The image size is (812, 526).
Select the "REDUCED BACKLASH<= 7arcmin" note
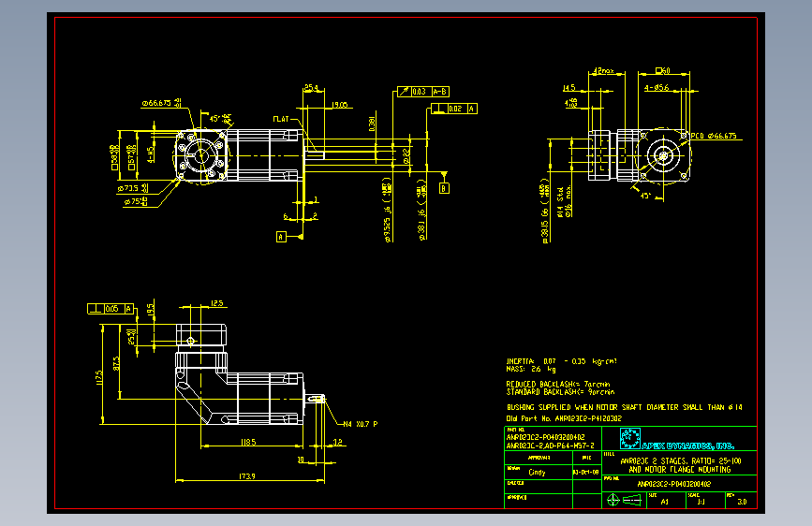[558, 384]
